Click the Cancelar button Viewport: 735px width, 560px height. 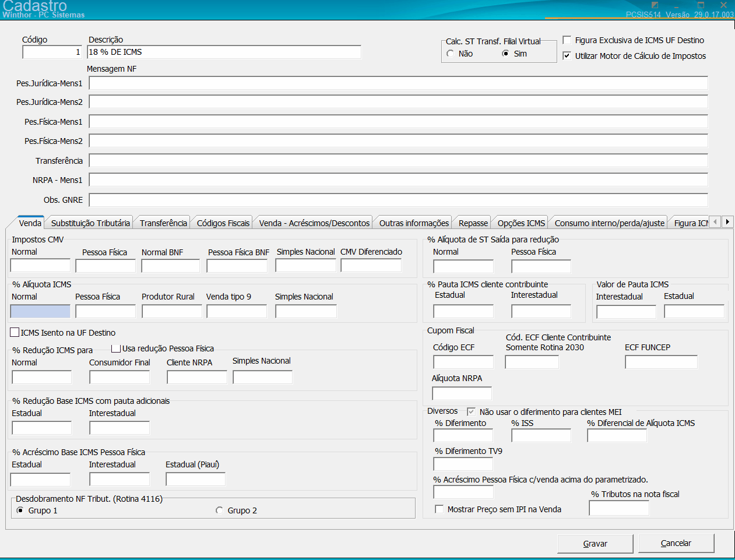(676, 543)
